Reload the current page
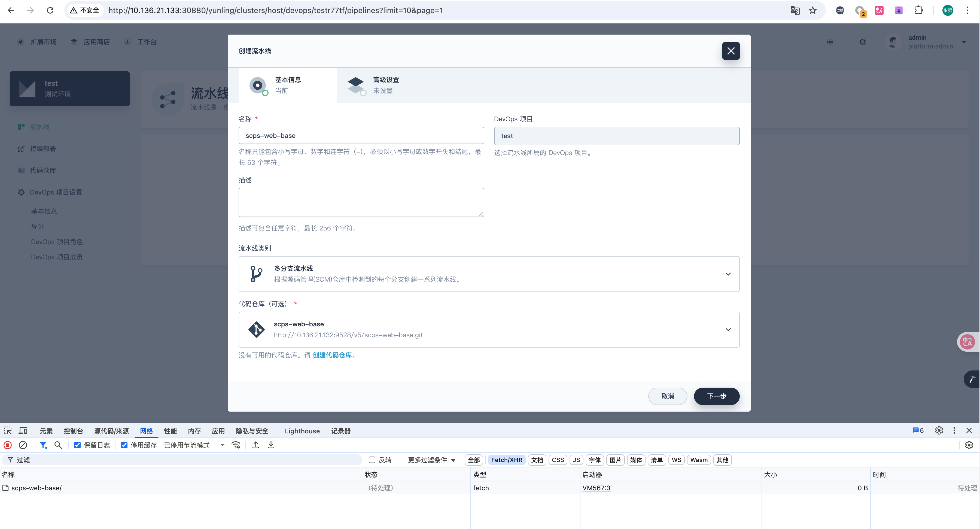Viewport: 980px width, 529px height. [x=50, y=10]
